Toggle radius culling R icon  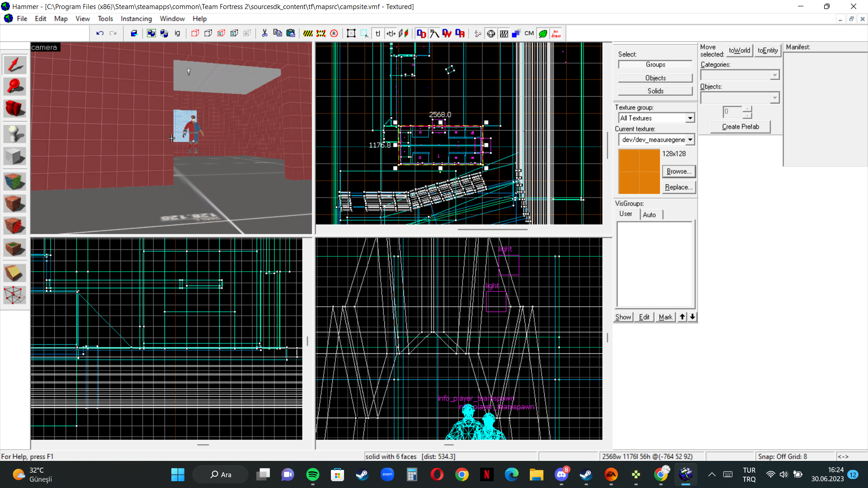coord(334,33)
